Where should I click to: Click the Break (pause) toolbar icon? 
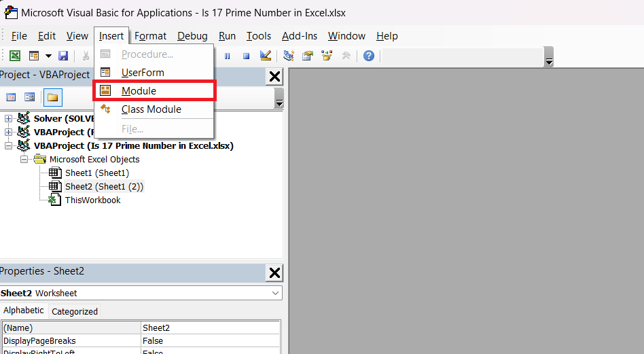point(227,56)
